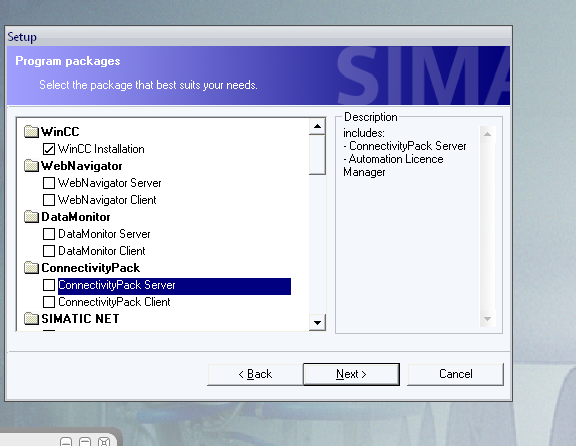Go back with the Back button
The height and width of the screenshot is (446, 576).
coord(255,374)
